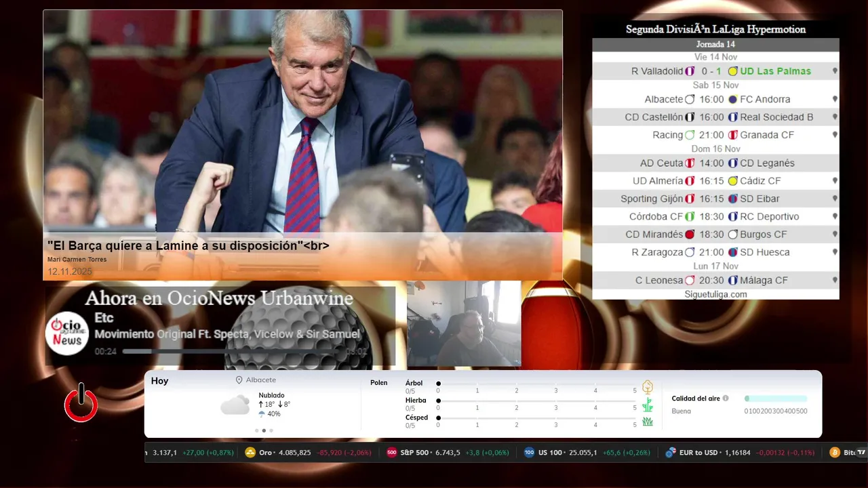Click the OcioNews round logo

(x=67, y=333)
